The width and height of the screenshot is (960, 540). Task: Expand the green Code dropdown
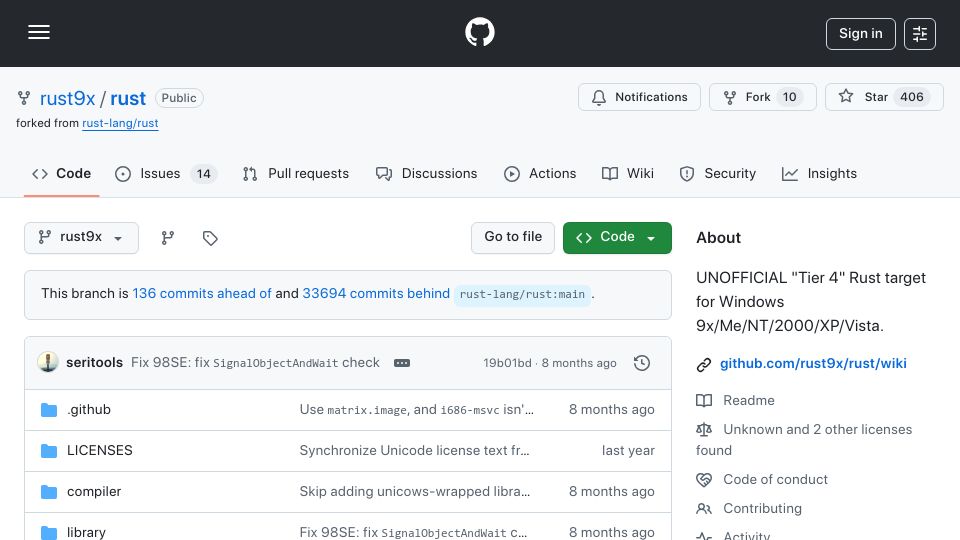tap(617, 238)
